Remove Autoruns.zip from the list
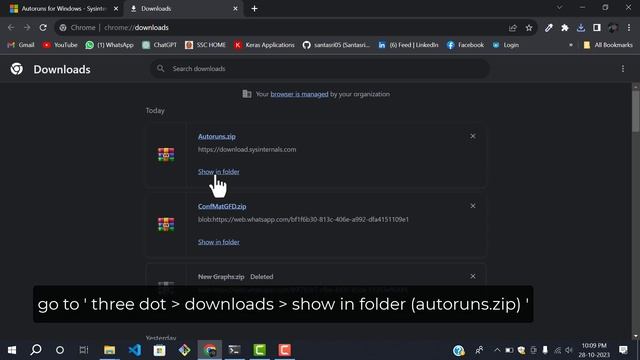 (x=473, y=136)
